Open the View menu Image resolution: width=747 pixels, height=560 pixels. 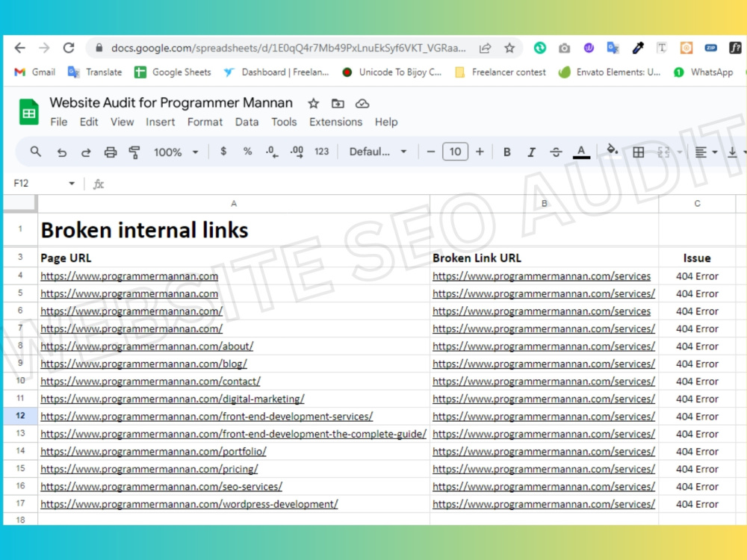click(x=122, y=122)
